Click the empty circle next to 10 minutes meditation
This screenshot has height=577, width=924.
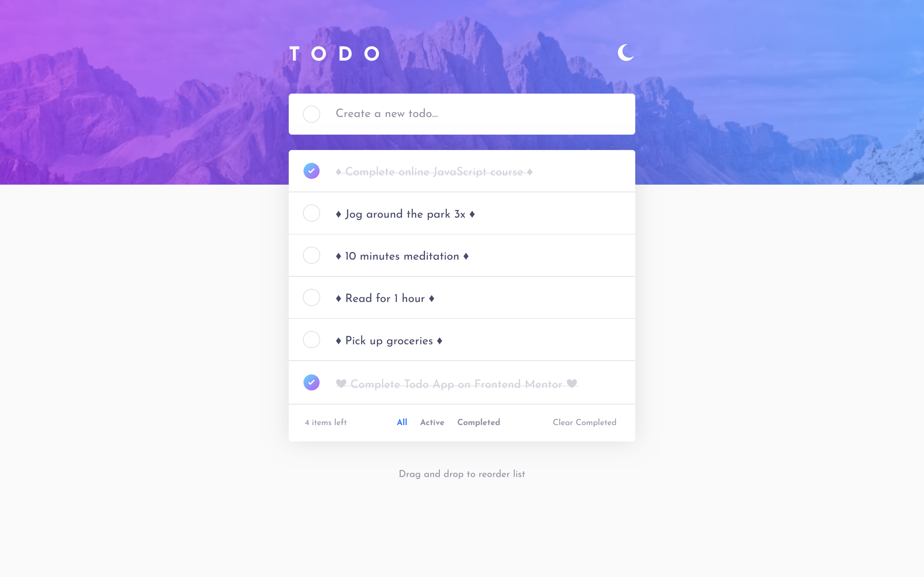pyautogui.click(x=311, y=255)
